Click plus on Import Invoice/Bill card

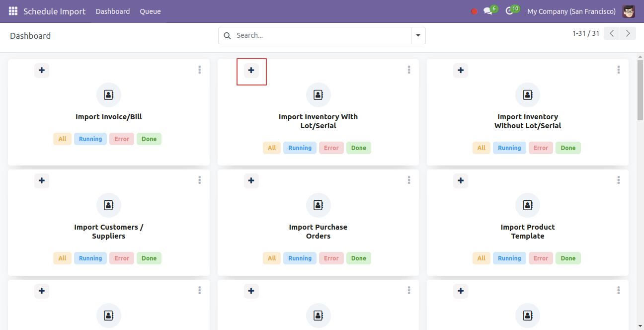point(42,71)
